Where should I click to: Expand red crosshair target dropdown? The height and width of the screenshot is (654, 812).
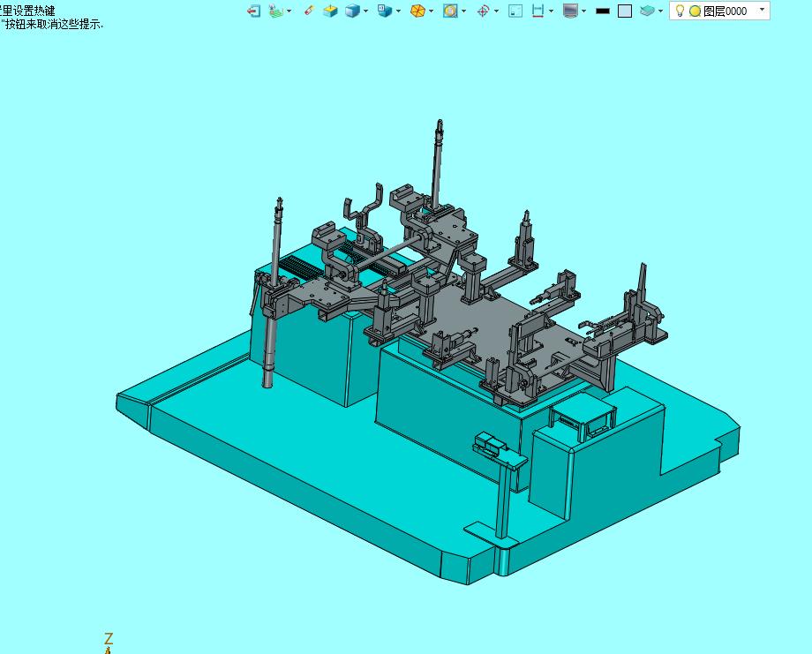pos(496,11)
